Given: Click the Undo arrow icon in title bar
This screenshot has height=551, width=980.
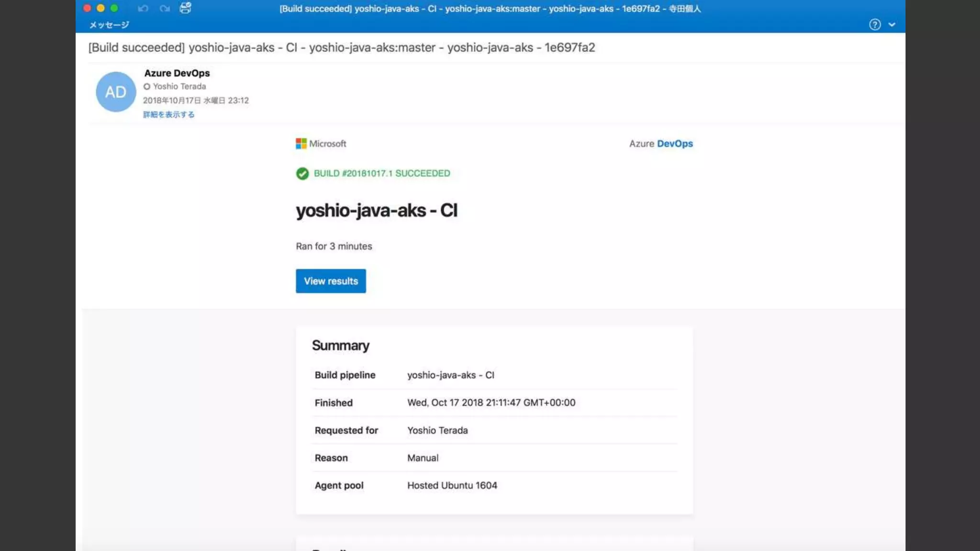Looking at the screenshot, I should (143, 8).
